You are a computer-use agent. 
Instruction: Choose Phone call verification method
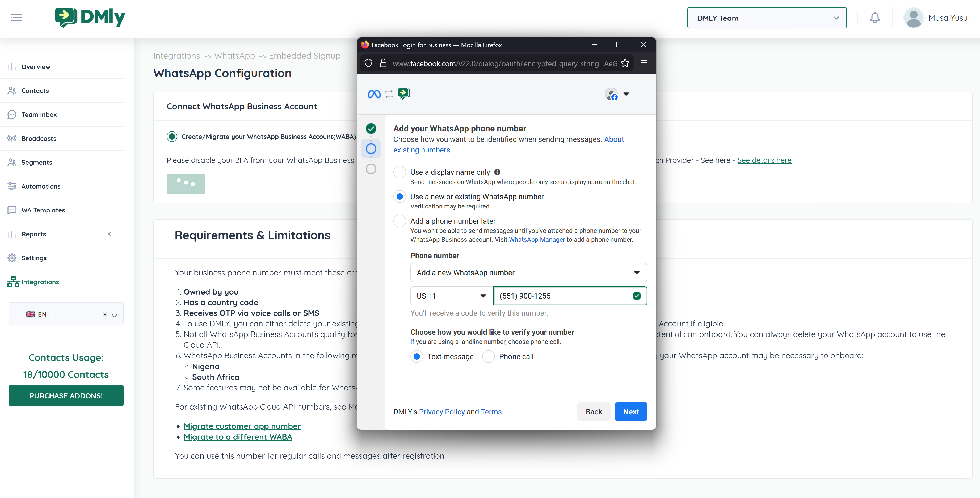[x=489, y=357]
